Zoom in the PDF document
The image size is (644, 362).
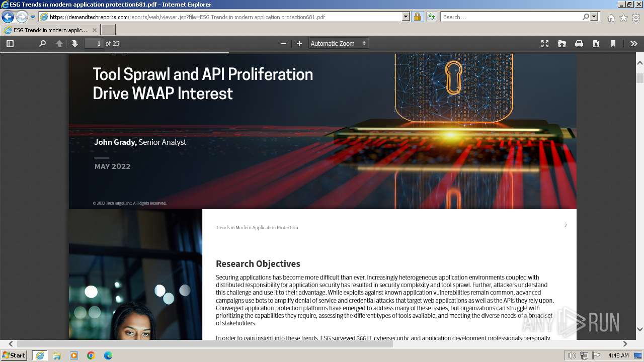pos(299,44)
